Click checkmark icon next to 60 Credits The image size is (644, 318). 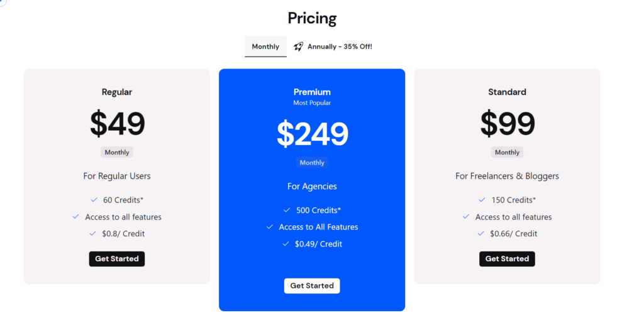click(x=94, y=200)
